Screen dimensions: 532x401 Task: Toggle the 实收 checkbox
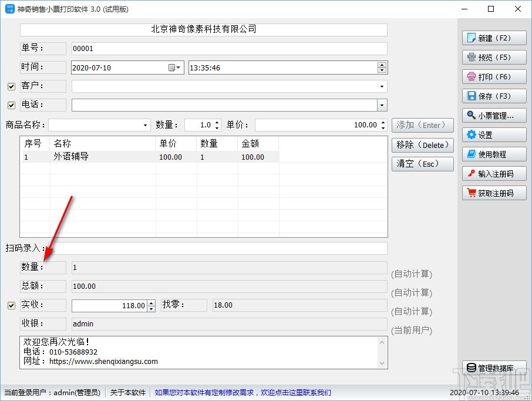coord(11,305)
